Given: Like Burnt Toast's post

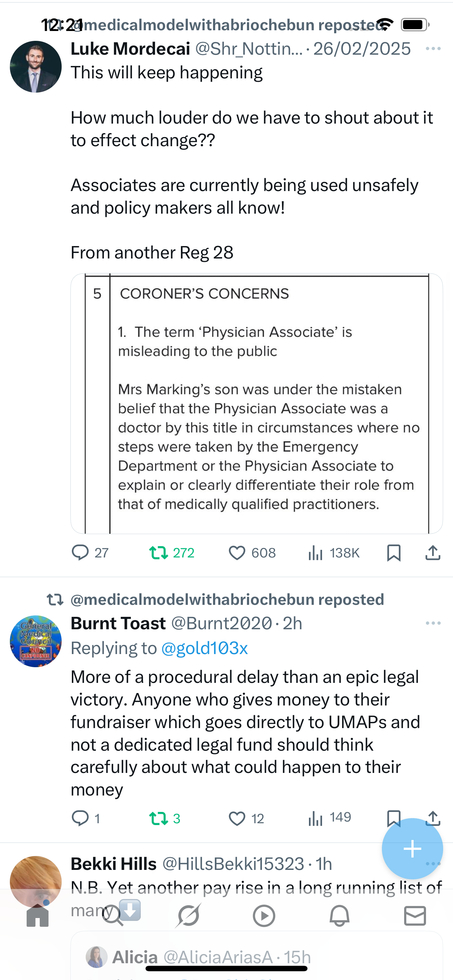Looking at the screenshot, I should tap(237, 818).
